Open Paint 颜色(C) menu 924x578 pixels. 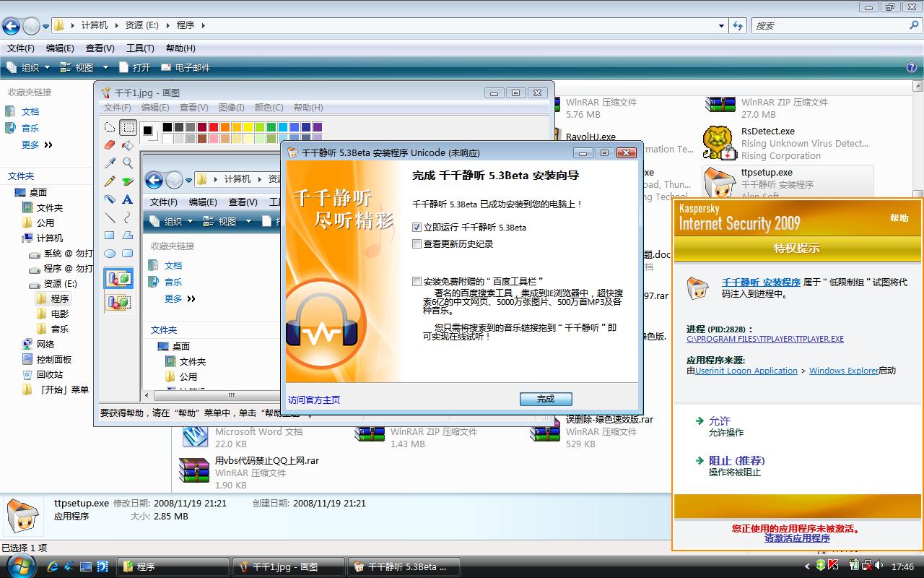click(x=269, y=108)
